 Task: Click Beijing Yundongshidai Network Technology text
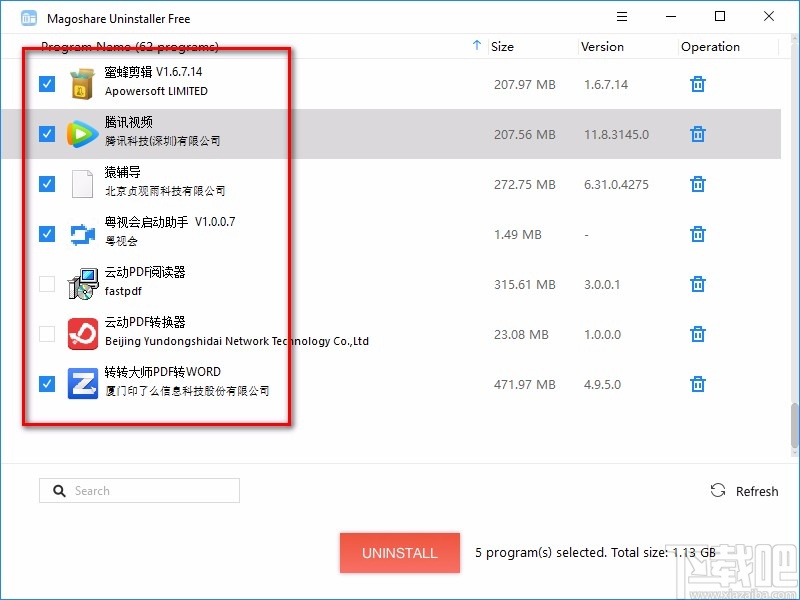click(237, 341)
